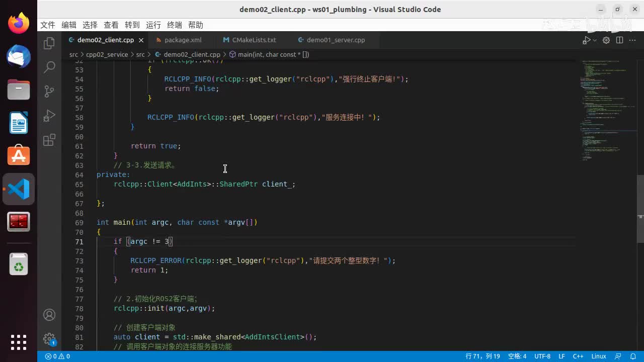Show Applications grid in the dock
The height and width of the screenshot is (362, 644).
(19, 342)
